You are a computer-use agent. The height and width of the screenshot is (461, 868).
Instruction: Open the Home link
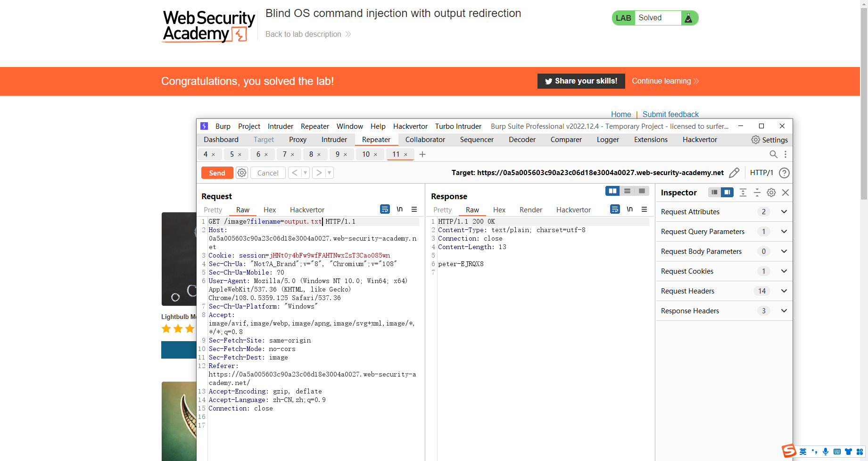(621, 114)
